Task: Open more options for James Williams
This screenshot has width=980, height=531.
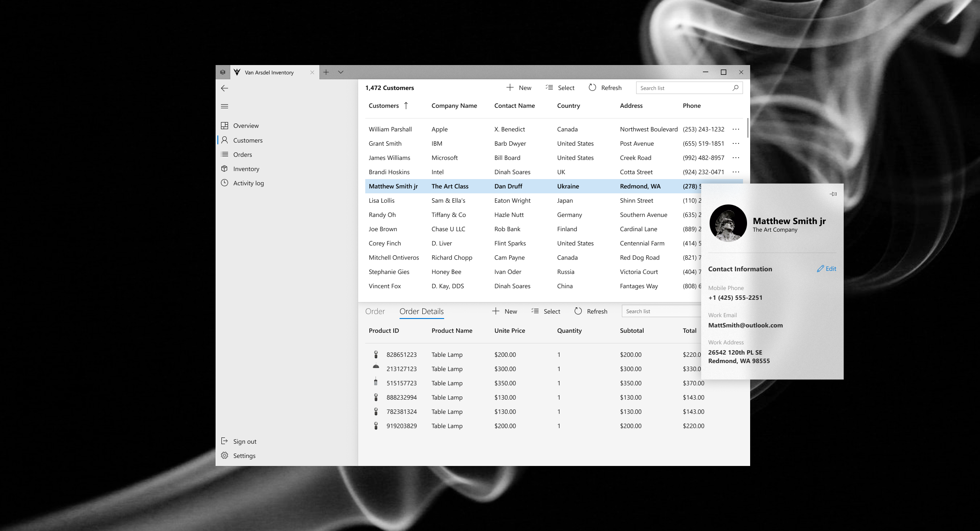Action: (736, 158)
